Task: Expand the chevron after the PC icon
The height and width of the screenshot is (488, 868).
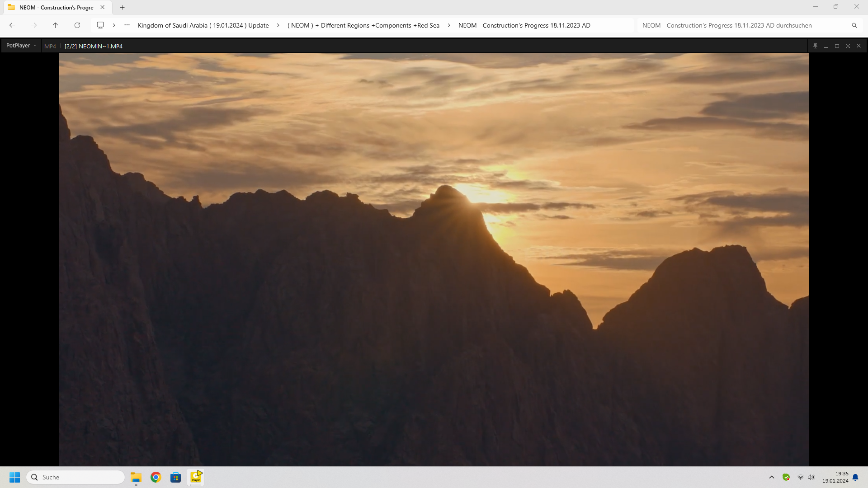Action: pyautogui.click(x=114, y=25)
